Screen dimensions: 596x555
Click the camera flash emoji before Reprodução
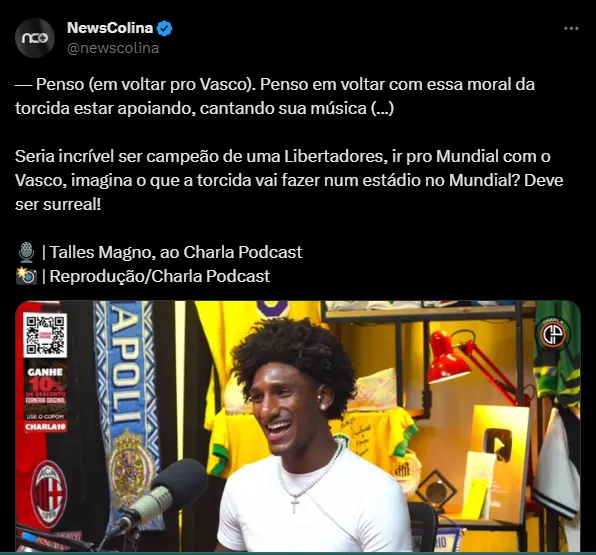[26, 276]
